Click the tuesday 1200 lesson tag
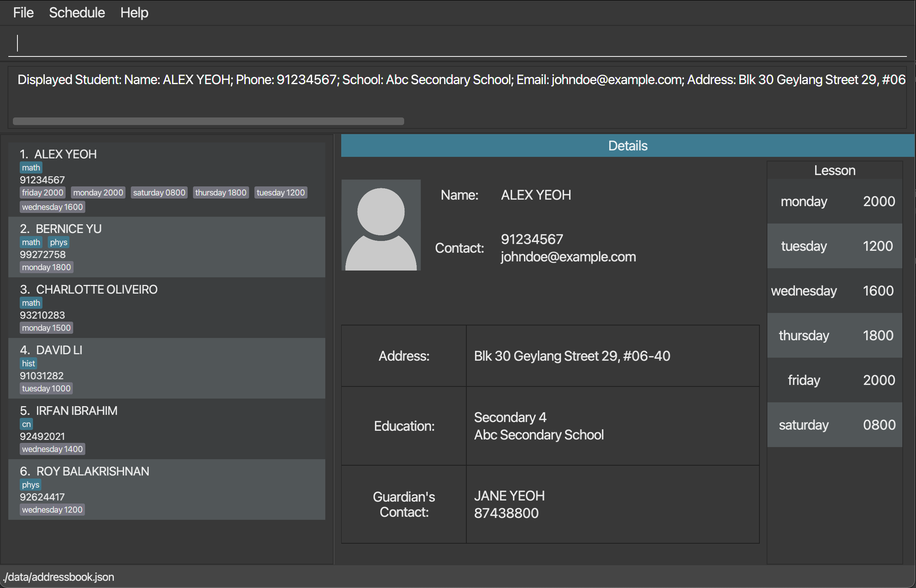The width and height of the screenshot is (916, 588). point(281,192)
